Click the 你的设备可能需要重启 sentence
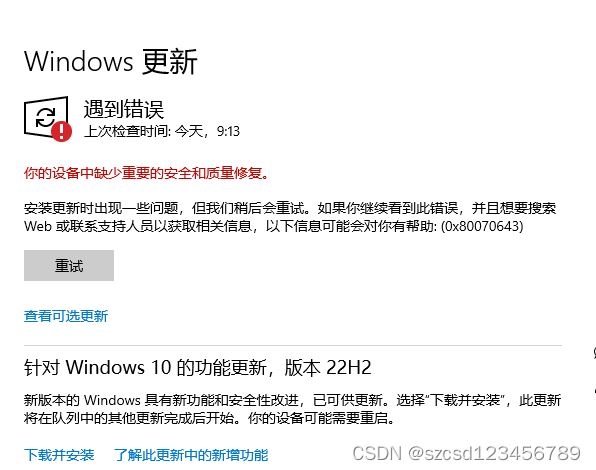 (321, 418)
